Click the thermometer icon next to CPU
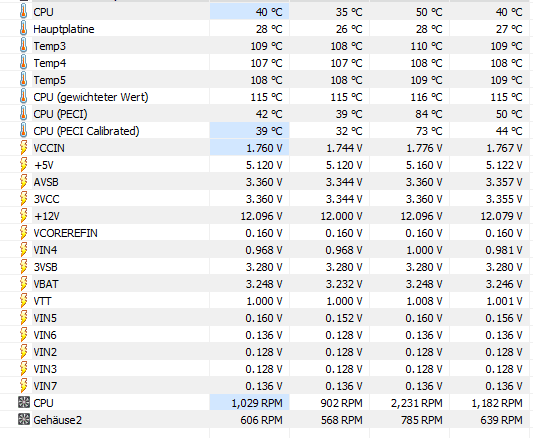 [x=23, y=12]
